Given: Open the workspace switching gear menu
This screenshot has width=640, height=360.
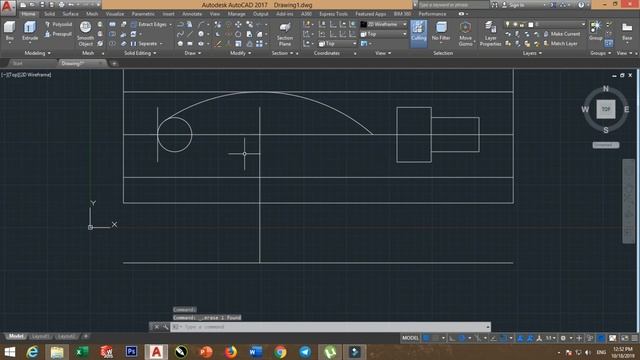Looking at the screenshot, I should 563,338.
